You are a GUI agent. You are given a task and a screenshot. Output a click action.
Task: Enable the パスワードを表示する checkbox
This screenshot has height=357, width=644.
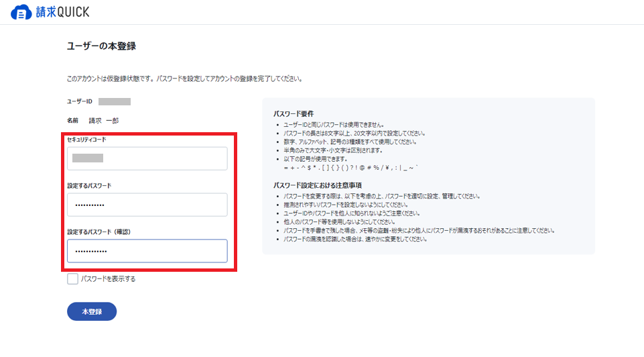coord(72,279)
